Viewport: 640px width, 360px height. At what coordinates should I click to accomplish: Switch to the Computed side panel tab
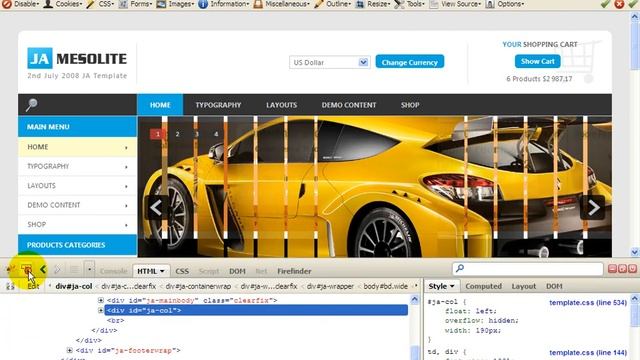pos(483,286)
